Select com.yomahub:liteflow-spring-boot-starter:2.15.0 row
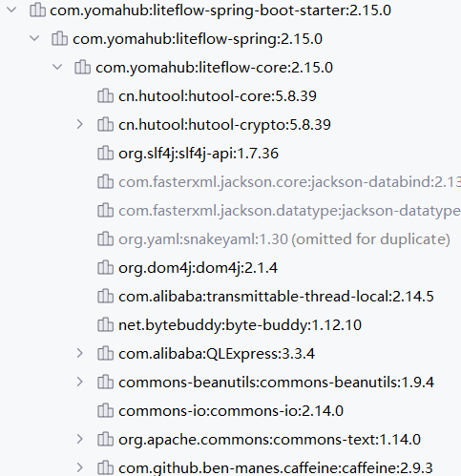This screenshot has width=461, height=476. point(220,10)
